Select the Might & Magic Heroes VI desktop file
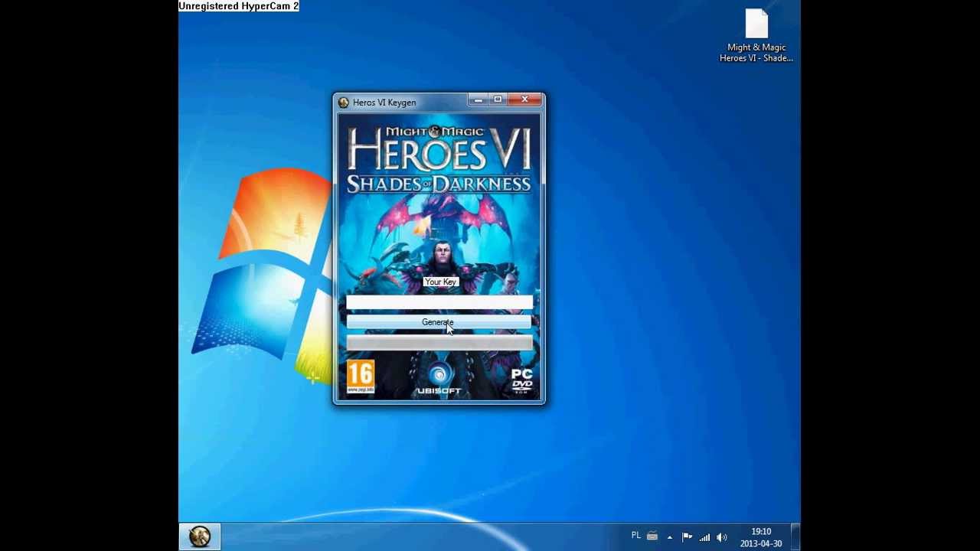 [x=756, y=36]
